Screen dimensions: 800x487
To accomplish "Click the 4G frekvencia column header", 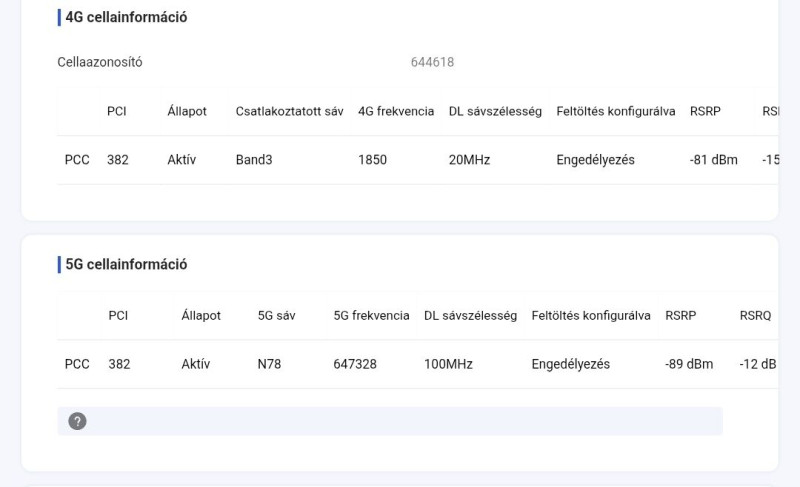I will (x=396, y=111).
